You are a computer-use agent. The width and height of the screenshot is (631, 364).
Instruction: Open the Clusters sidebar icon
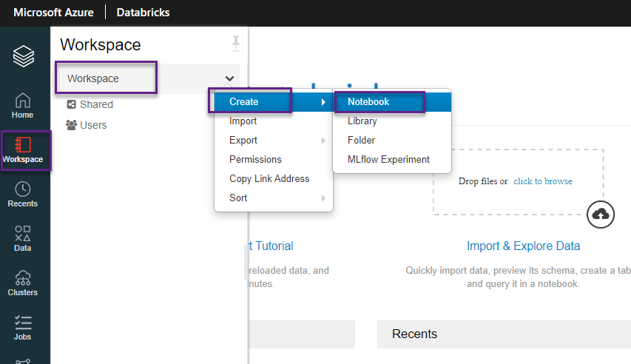(23, 283)
